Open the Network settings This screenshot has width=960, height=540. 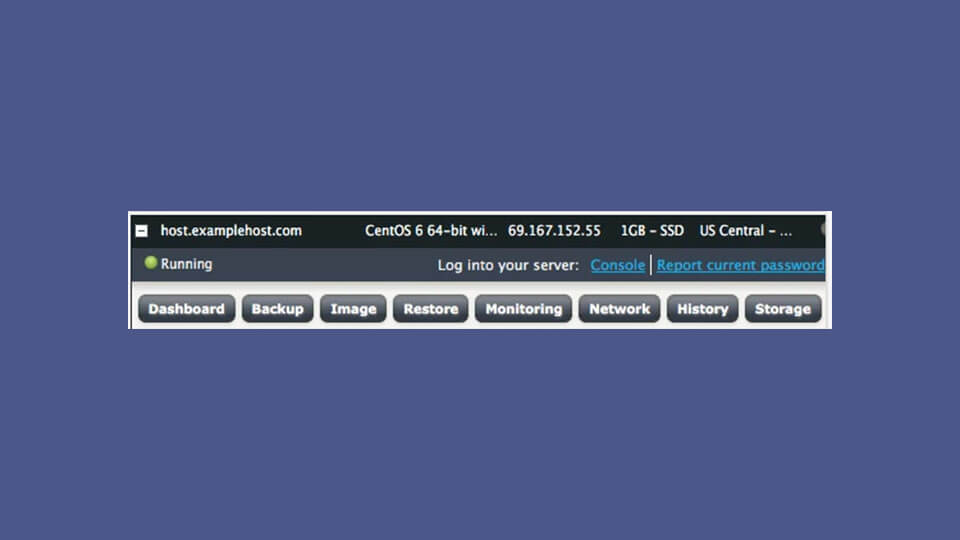(619, 309)
